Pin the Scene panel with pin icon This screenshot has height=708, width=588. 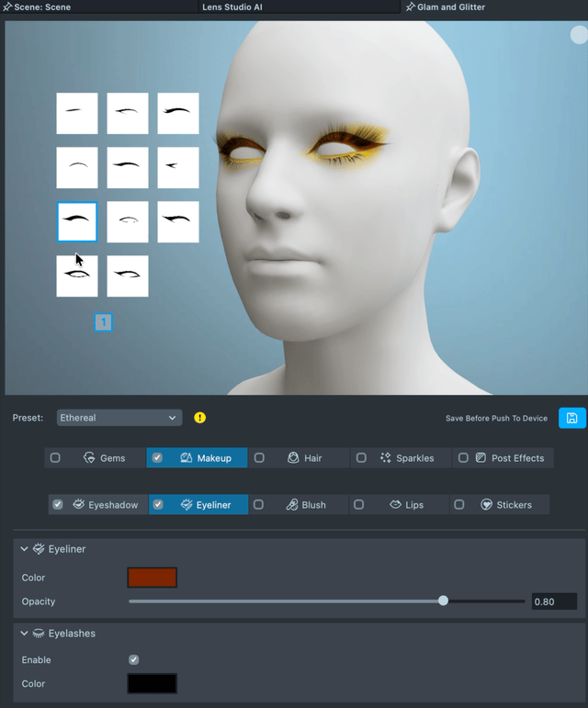coord(7,7)
